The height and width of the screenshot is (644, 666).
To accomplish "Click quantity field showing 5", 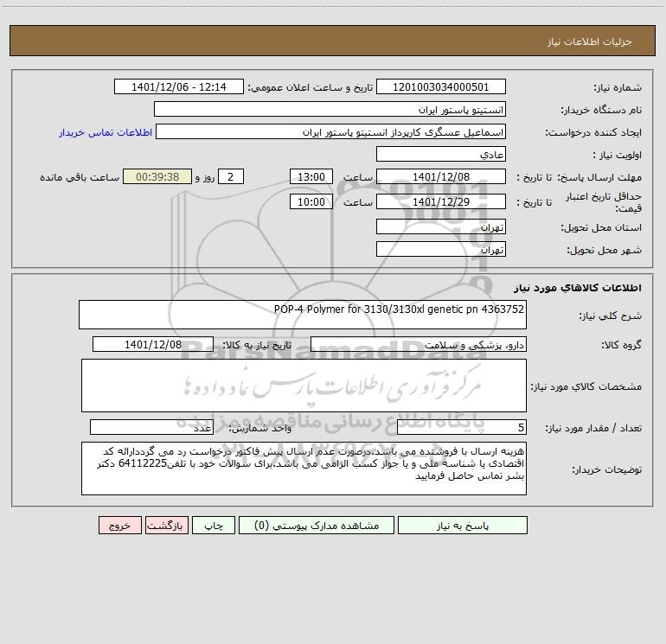I will pos(462,427).
